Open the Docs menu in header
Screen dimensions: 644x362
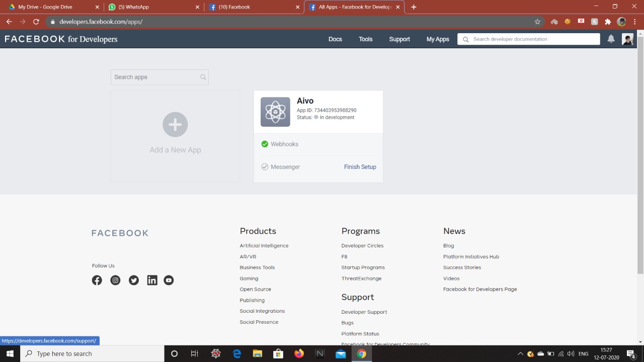pos(335,39)
